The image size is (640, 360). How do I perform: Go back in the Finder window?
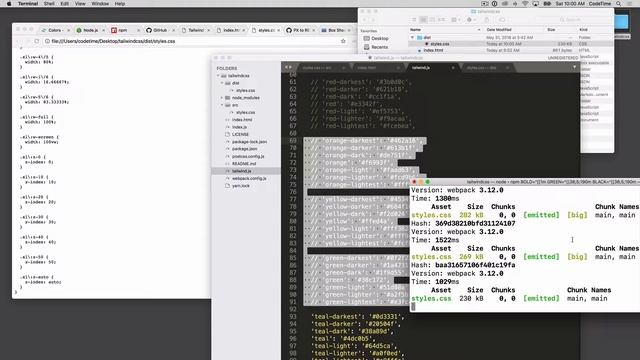tap(365, 20)
